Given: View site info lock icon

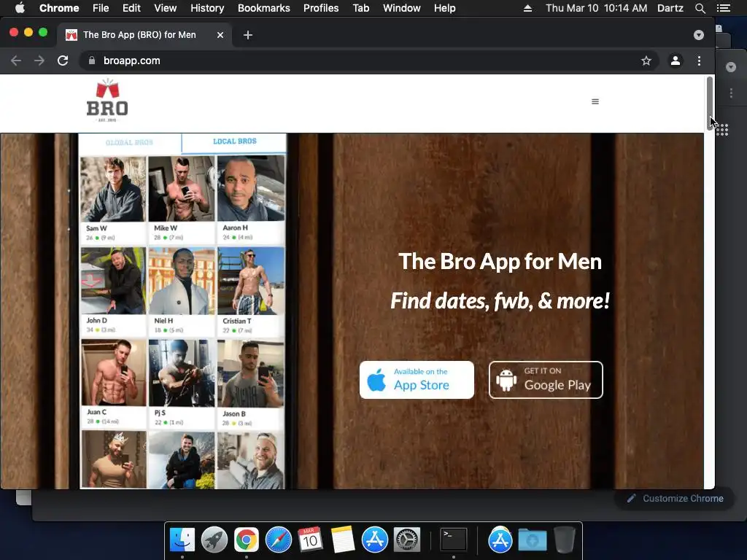Looking at the screenshot, I should 92,61.
